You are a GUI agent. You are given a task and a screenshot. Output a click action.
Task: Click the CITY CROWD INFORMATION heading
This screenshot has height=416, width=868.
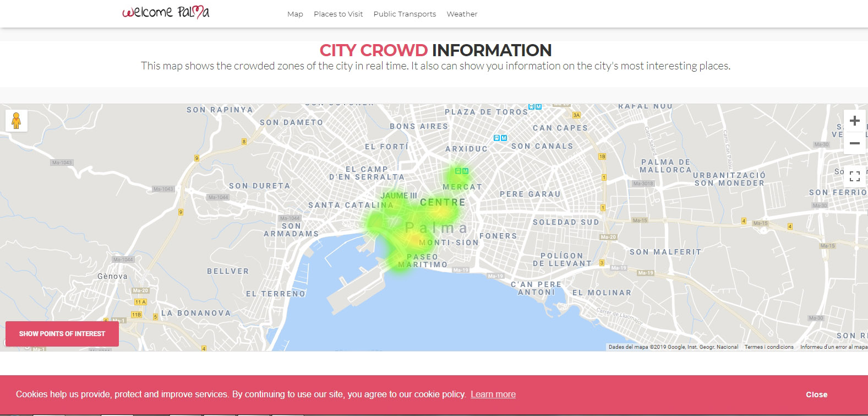[x=435, y=50]
